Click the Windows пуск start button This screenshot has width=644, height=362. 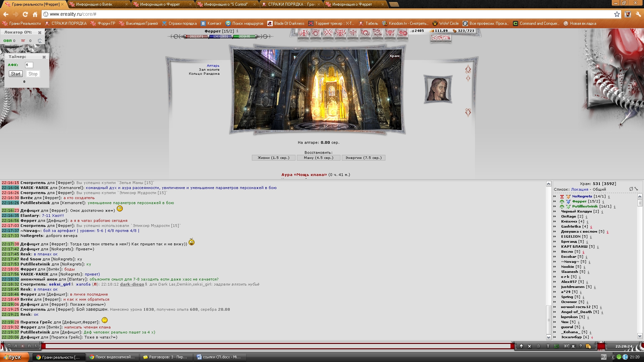(15, 357)
